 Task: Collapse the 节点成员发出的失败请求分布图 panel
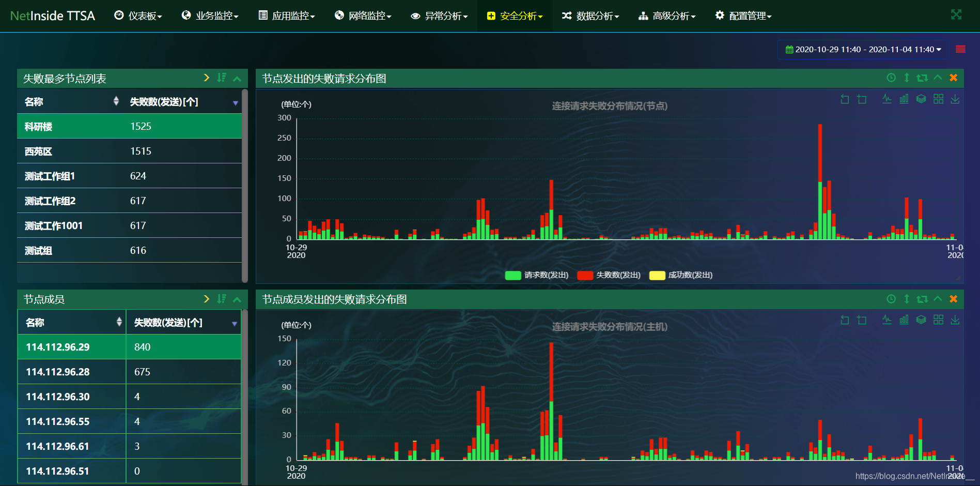point(938,299)
